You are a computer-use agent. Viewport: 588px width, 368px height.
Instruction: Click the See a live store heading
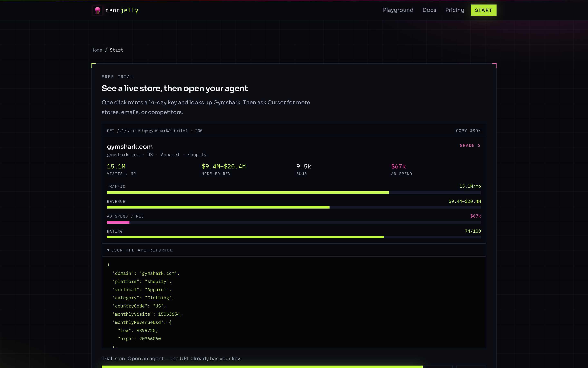175,88
